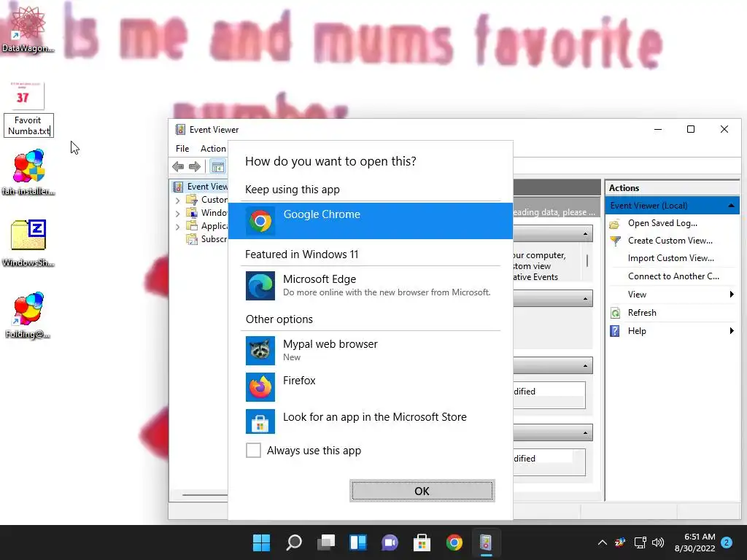The width and height of the screenshot is (747, 560).
Task: Open the notification badge showing 2
Action: [727, 542]
